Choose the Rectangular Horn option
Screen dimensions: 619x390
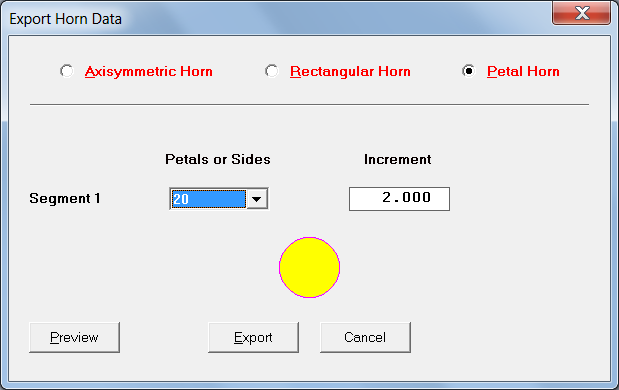click(x=272, y=71)
